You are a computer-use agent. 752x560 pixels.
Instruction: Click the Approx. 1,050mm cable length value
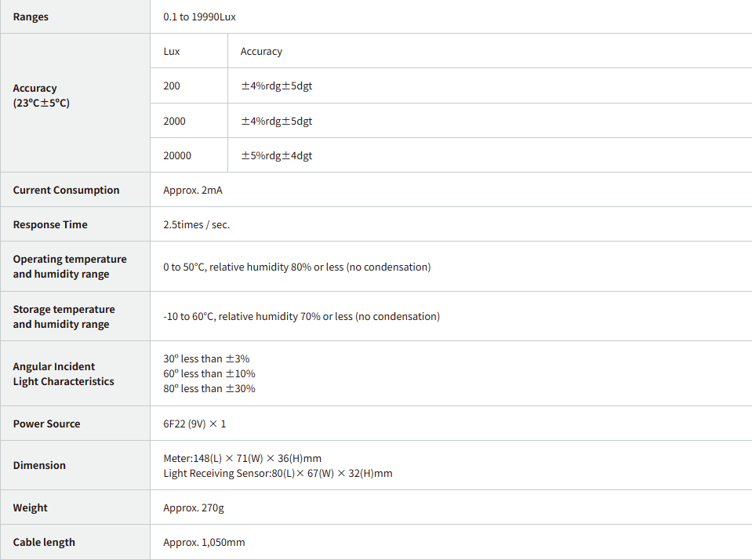[x=204, y=542]
